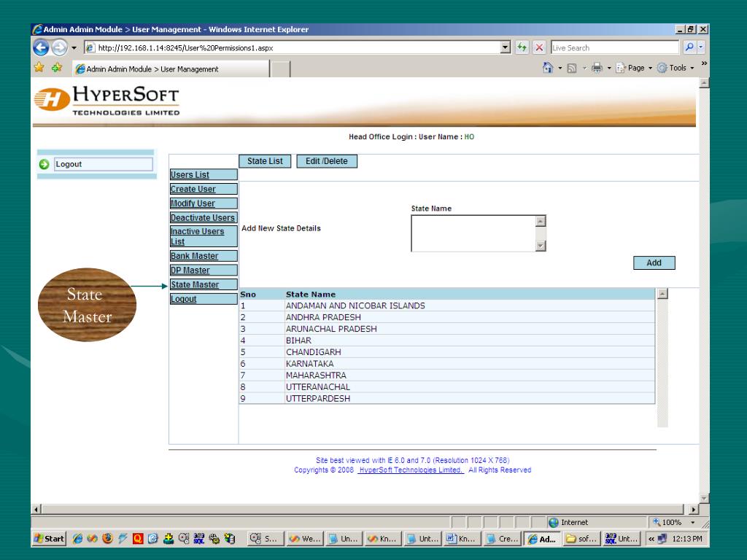Select the UTTERANACHAL row
The image size is (747, 560).
[447, 387]
